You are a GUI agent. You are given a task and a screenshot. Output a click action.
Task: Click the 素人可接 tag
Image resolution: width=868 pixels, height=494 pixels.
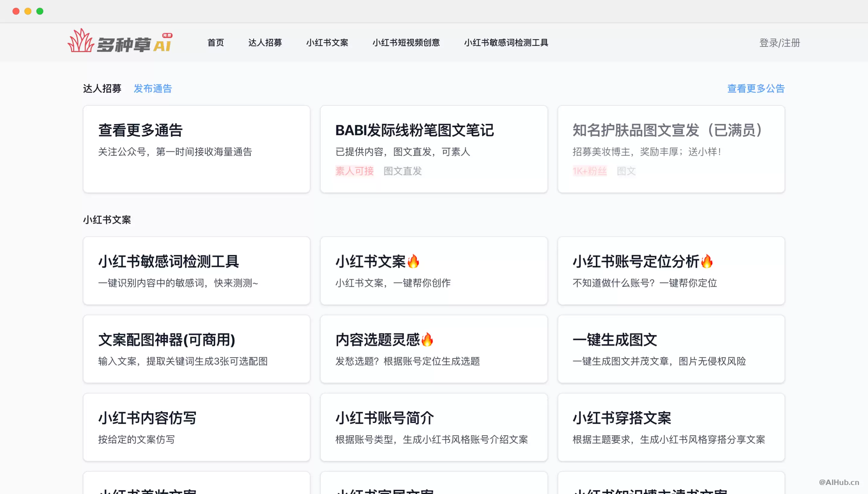[355, 171]
